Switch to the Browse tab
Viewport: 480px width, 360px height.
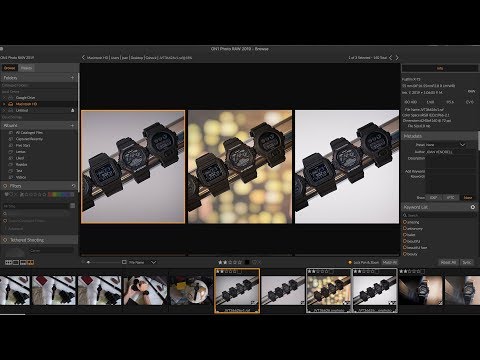click(9, 68)
